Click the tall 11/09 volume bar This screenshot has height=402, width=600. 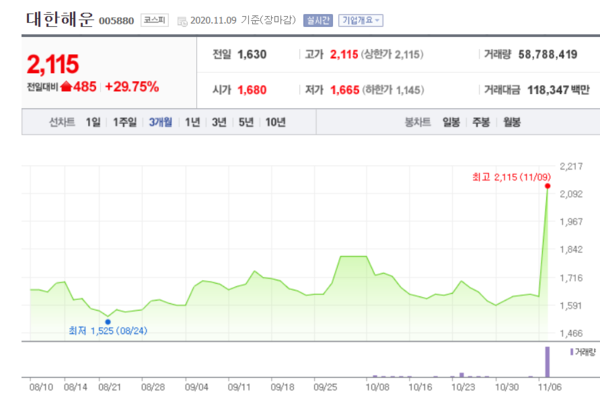coord(548,362)
